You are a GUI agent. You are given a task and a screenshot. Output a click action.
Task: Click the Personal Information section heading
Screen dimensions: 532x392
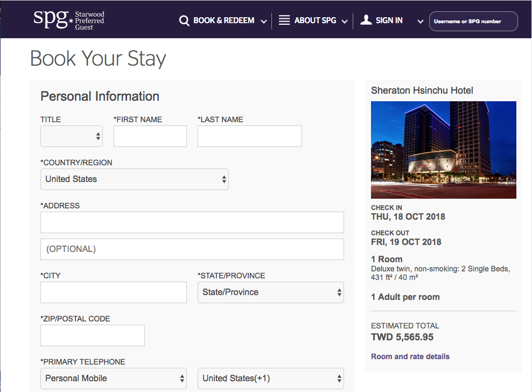click(x=100, y=96)
